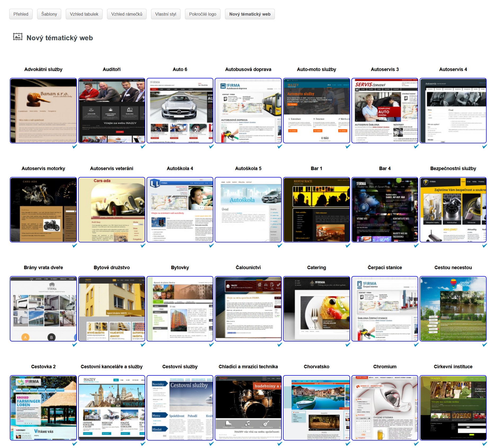Image resolution: width=498 pixels, height=448 pixels.
Task: Click the image icon beside page heading
Action: [18, 37]
